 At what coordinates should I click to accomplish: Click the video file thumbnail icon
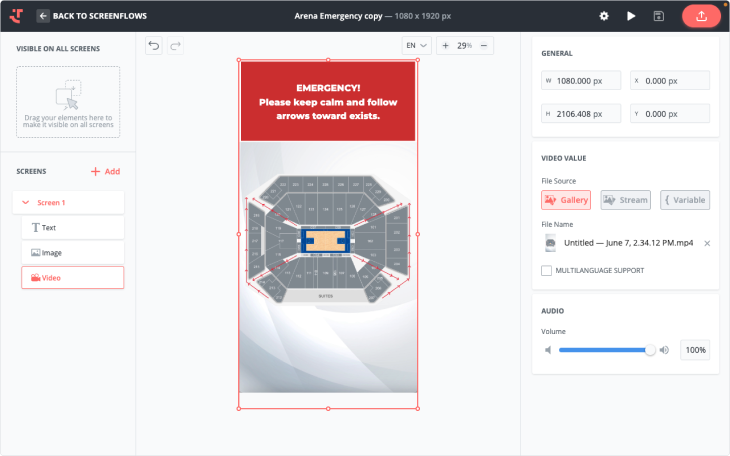pyautogui.click(x=550, y=243)
